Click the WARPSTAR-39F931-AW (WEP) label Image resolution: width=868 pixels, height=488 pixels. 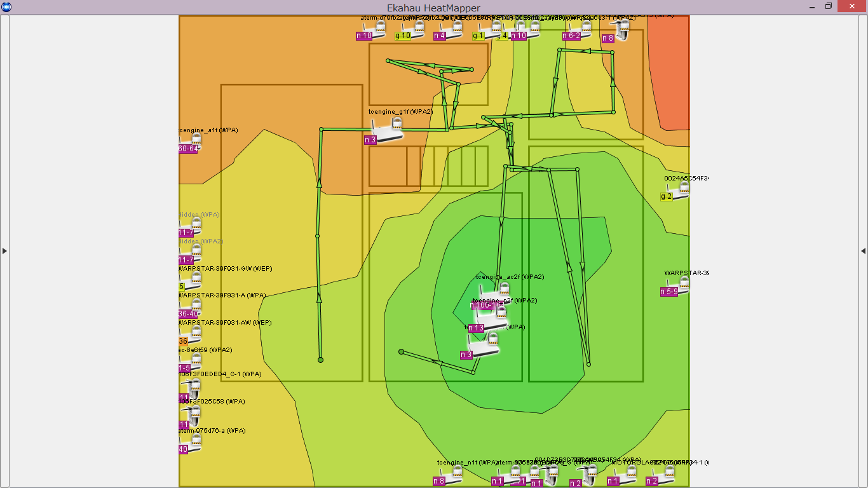coord(226,323)
